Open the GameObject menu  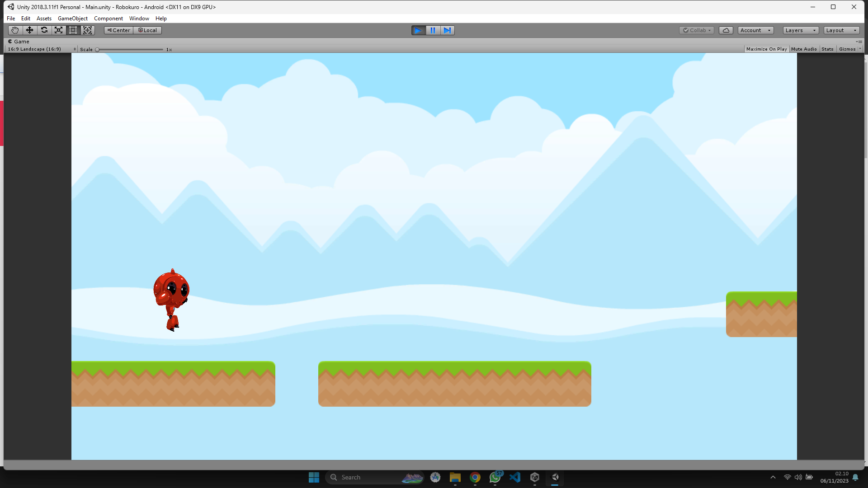click(73, 19)
